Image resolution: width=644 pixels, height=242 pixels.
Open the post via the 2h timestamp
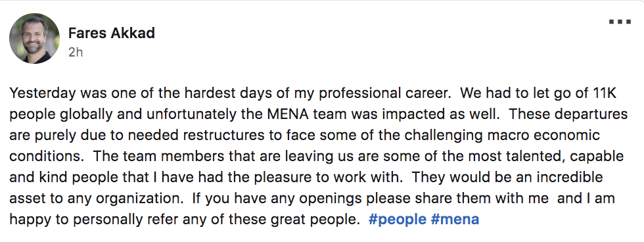click(x=76, y=52)
